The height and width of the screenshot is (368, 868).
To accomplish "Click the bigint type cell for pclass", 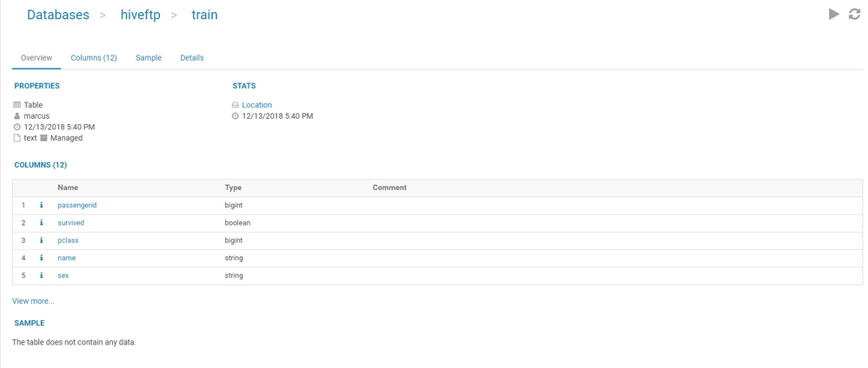I will tap(234, 240).
